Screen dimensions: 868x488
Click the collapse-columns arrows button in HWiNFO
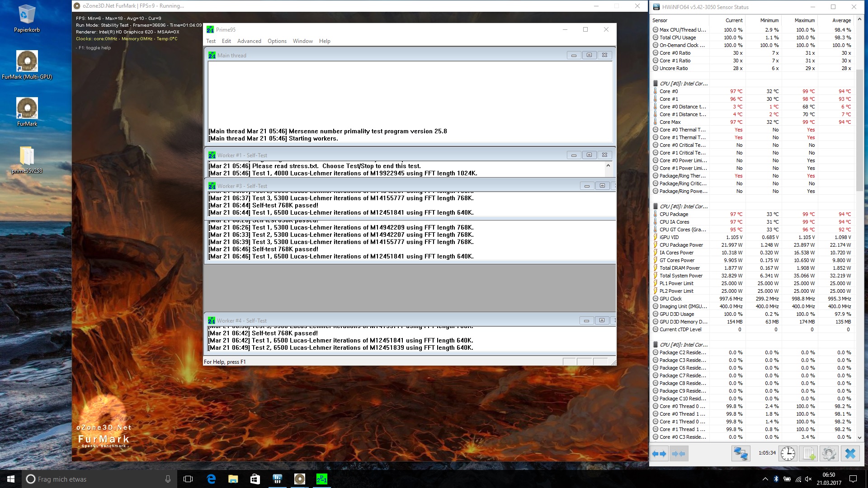click(x=679, y=454)
